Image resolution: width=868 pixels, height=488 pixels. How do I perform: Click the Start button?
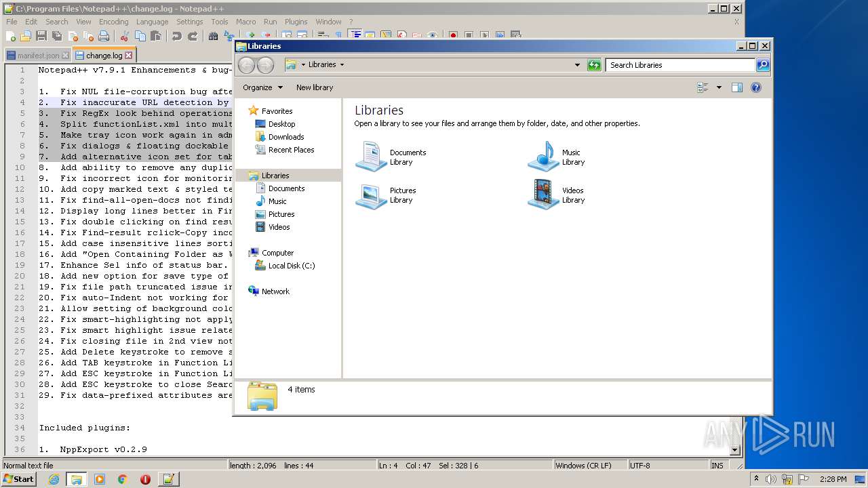[18, 479]
